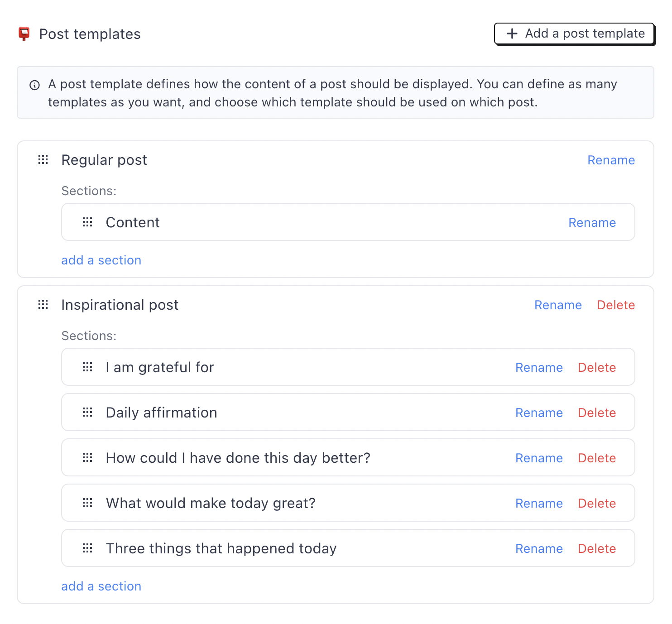This screenshot has height=624, width=672.
Task: Click handle for Three things that happened today
Action: click(87, 548)
